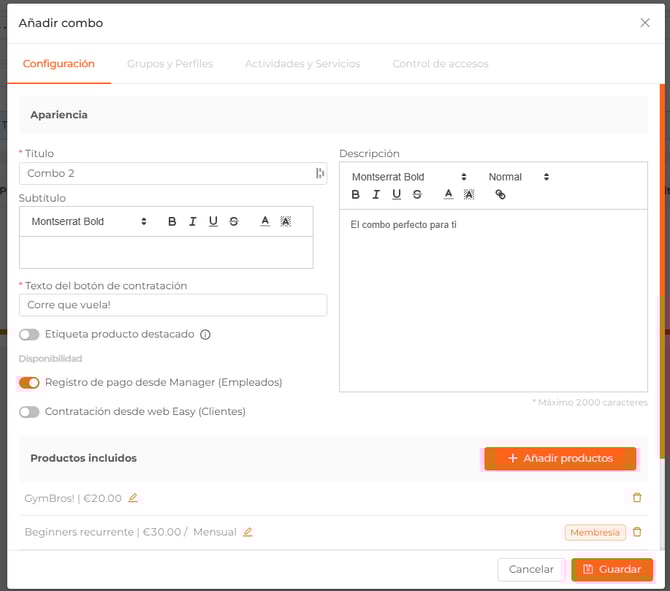
Task: Enable Etiqueta producto destacado toggle
Action: [29, 335]
